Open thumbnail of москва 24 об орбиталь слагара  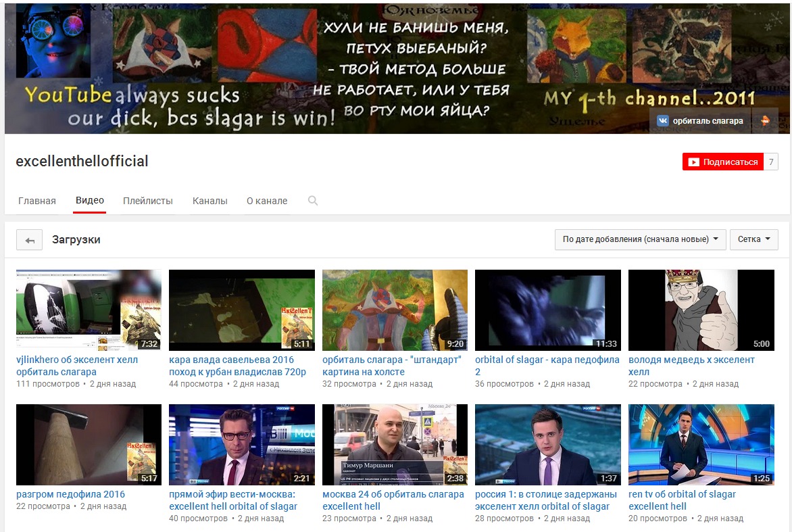[395, 445]
